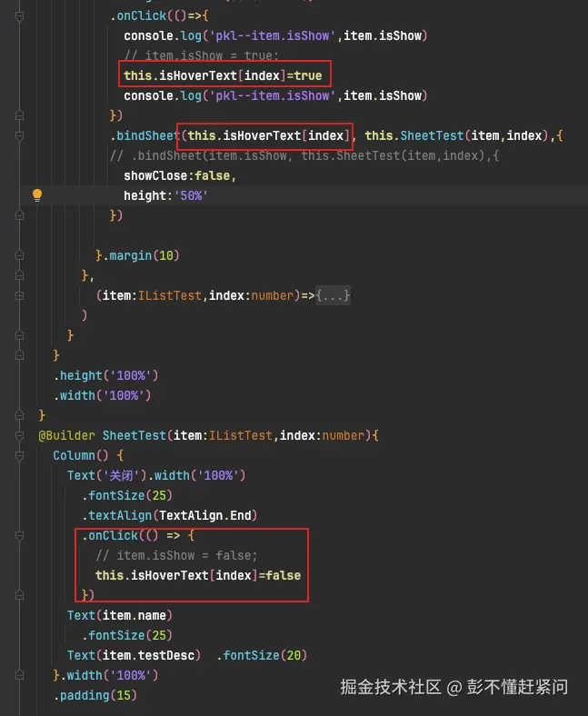Click the .fontSize(20) call
The width and height of the screenshot is (588, 716).
pyautogui.click(x=262, y=656)
